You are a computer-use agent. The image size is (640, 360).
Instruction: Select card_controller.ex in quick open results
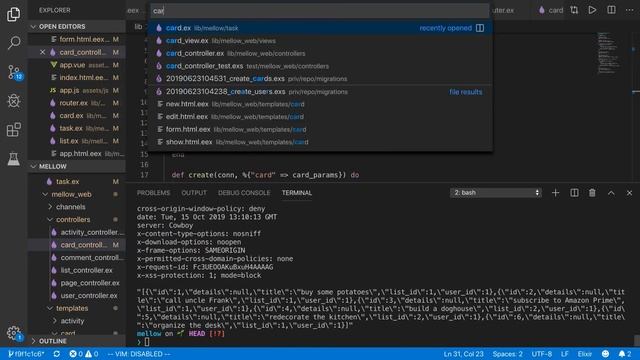(320, 53)
